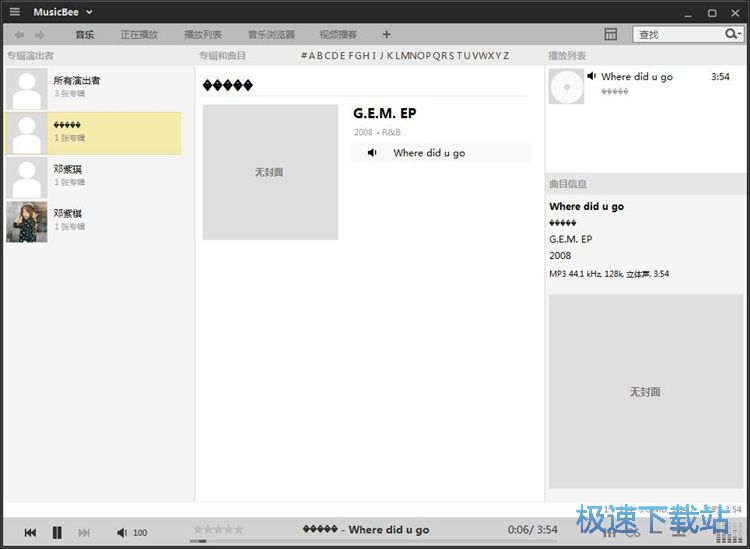750x549 pixels.
Task: Click the disc artwork in playlist panel
Action: pos(566,86)
